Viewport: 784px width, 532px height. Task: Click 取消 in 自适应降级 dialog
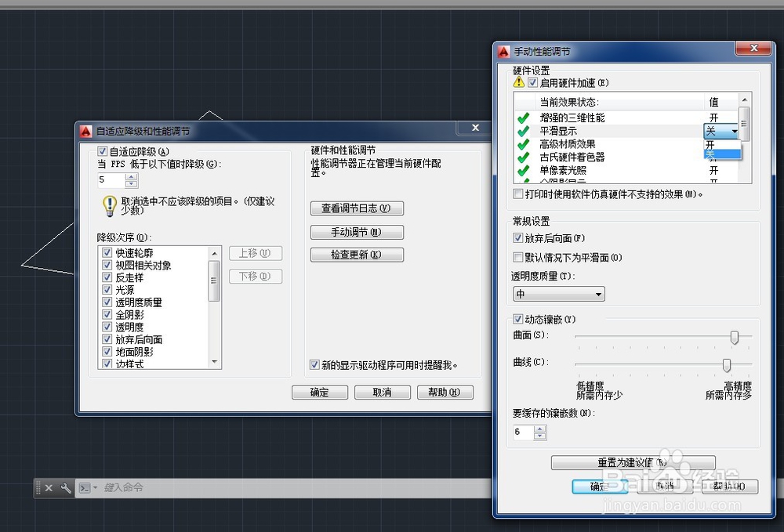(x=383, y=392)
